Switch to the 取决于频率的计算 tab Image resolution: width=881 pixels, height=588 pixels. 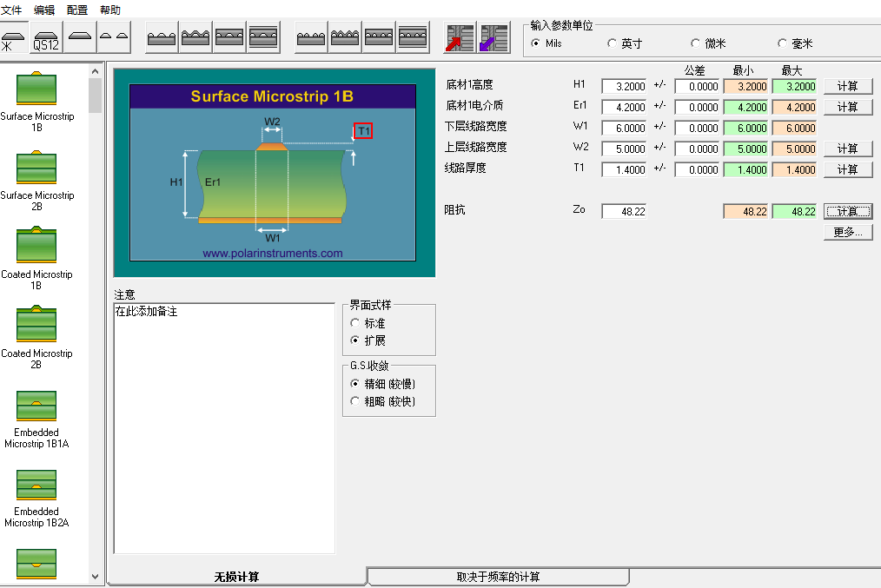pos(498,577)
